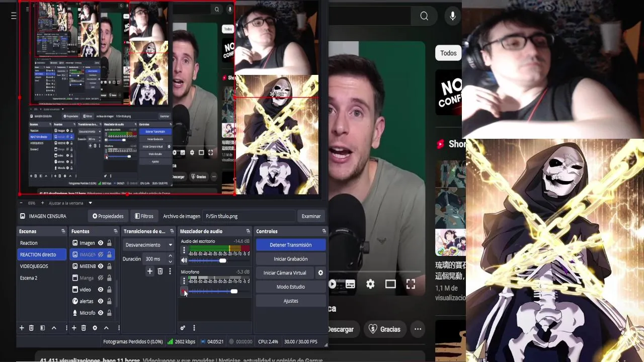The height and width of the screenshot is (362, 644).
Task: Click Detener Transmisión button
Action: coord(291,245)
